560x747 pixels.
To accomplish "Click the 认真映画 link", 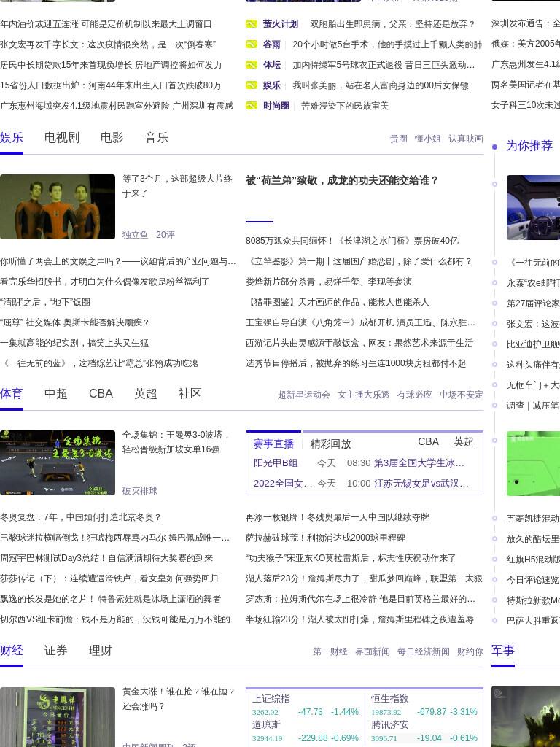I will [466, 139].
